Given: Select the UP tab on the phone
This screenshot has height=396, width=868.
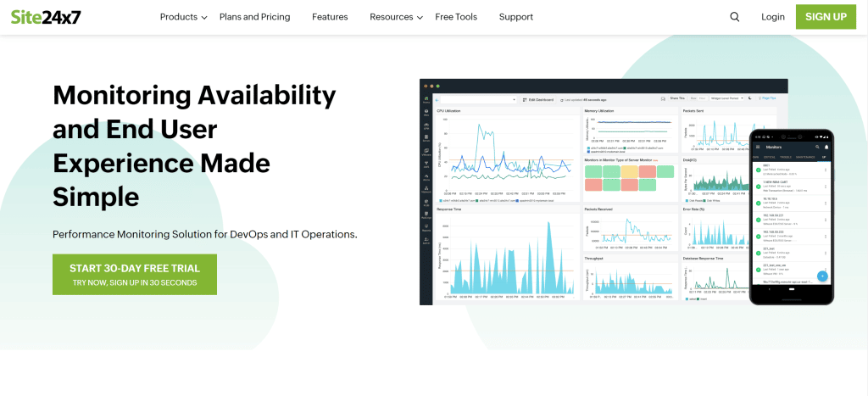Looking at the screenshot, I should 824,157.
